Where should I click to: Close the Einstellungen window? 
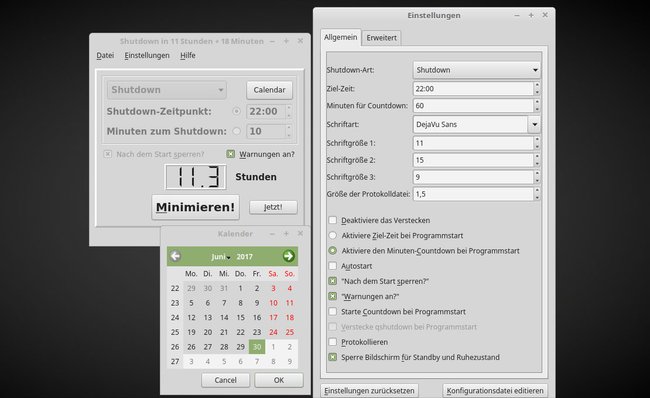(545, 15)
